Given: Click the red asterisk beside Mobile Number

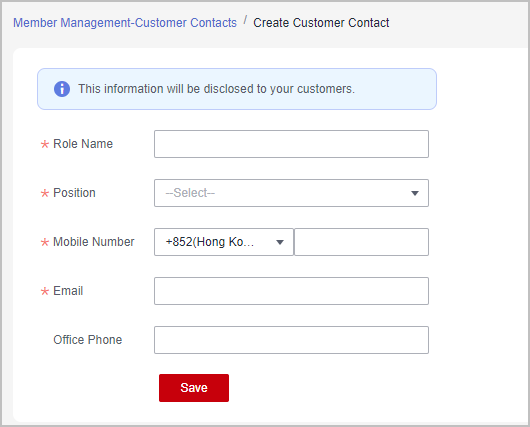Looking at the screenshot, I should click(x=45, y=242).
